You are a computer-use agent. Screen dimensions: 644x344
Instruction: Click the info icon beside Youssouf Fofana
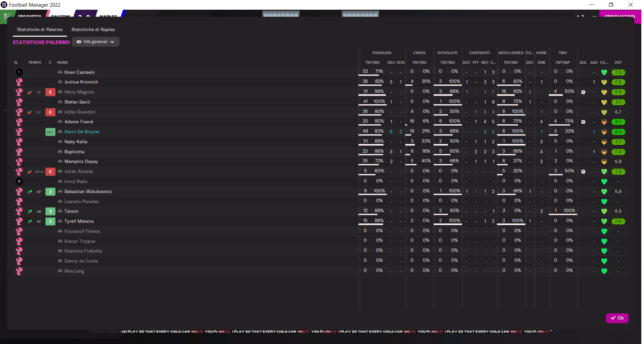pyautogui.click(x=60, y=231)
